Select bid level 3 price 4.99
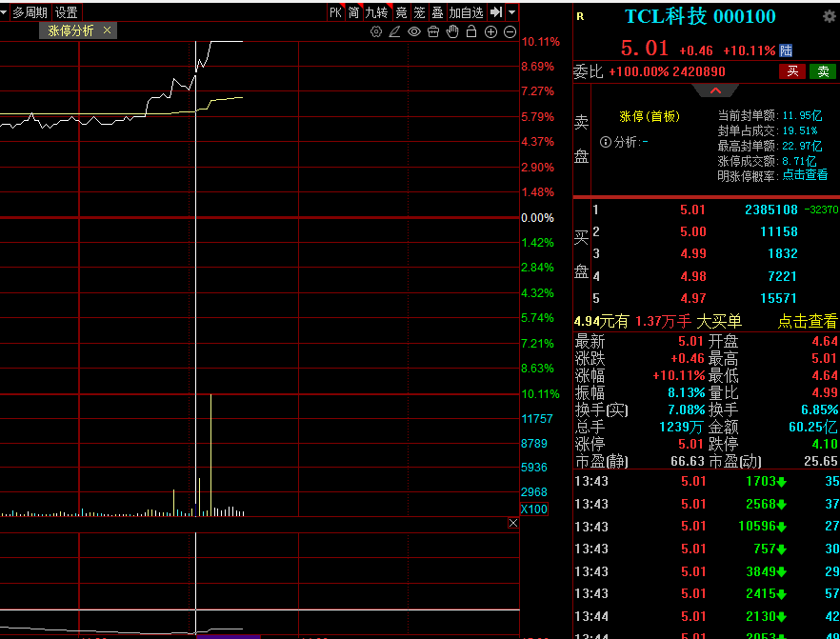 692,253
